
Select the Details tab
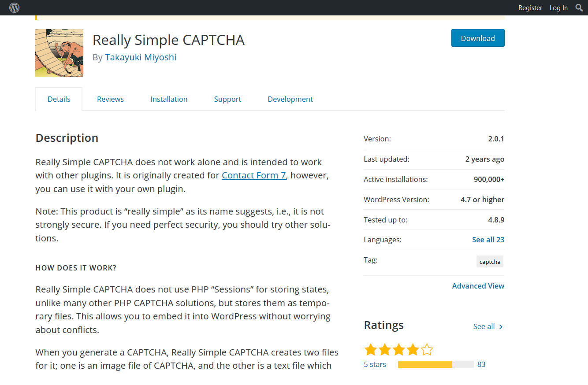[x=59, y=99]
